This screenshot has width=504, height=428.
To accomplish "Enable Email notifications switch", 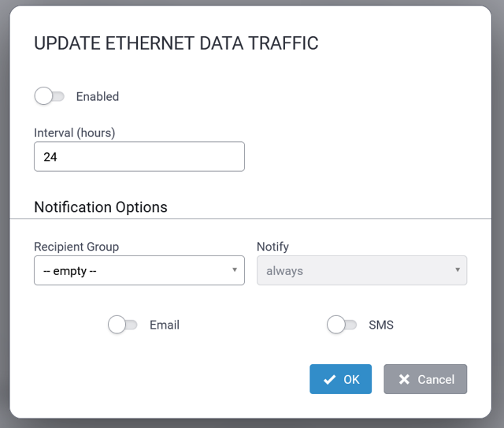I will coord(123,325).
